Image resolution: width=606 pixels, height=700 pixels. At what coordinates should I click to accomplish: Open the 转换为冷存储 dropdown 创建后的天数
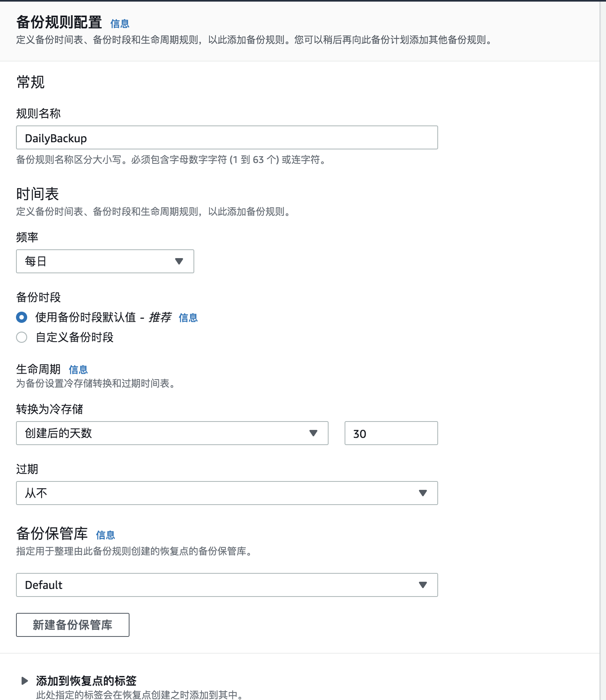coord(172,433)
